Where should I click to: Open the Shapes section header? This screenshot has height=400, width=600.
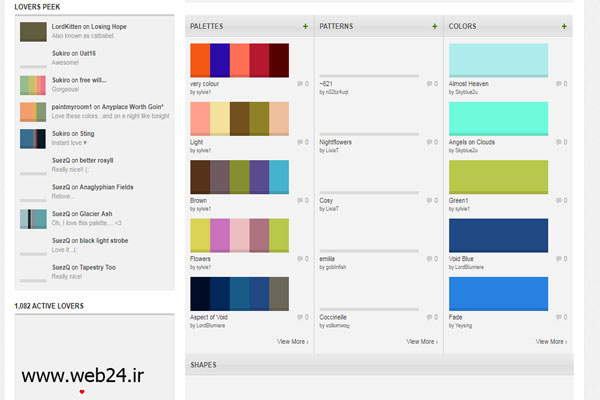click(203, 365)
